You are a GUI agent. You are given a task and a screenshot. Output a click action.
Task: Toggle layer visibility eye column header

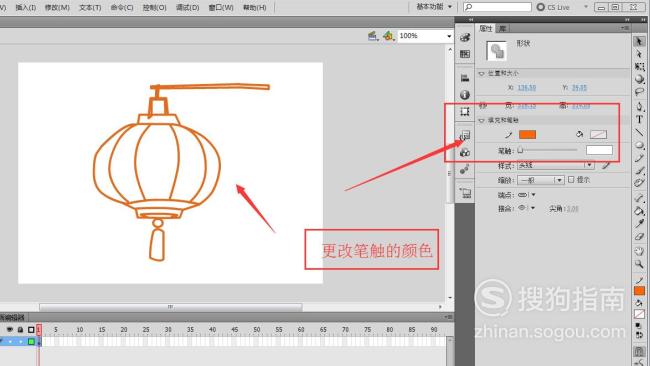[10, 330]
